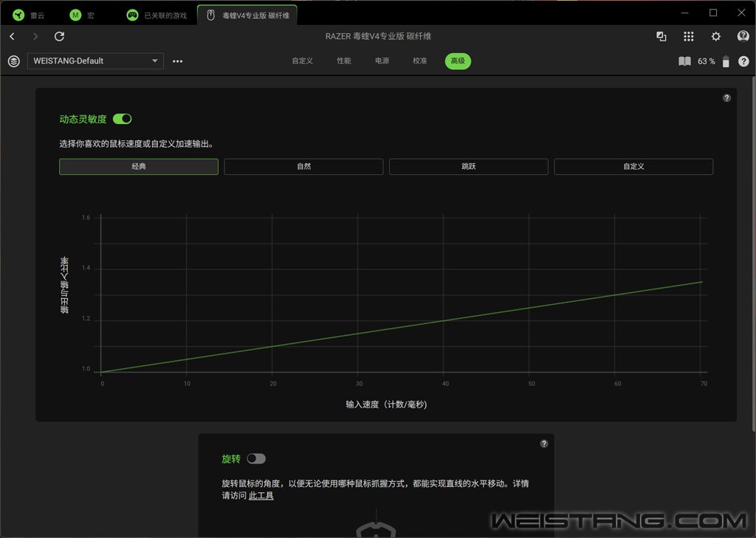Open the overlapping windows icon in header
The width and height of the screenshot is (756, 538).
pyautogui.click(x=661, y=36)
